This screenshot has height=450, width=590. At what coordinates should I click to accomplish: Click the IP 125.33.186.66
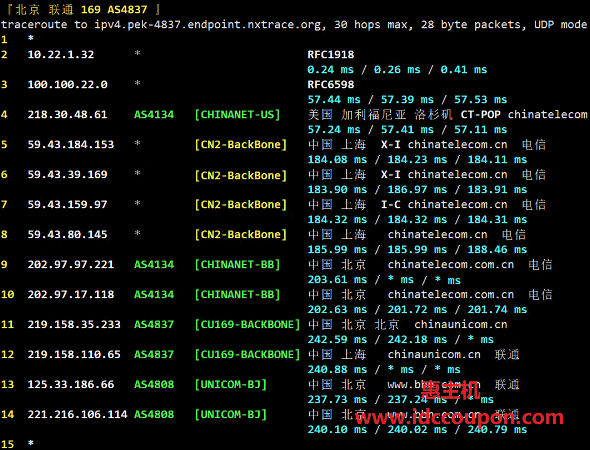coord(71,385)
